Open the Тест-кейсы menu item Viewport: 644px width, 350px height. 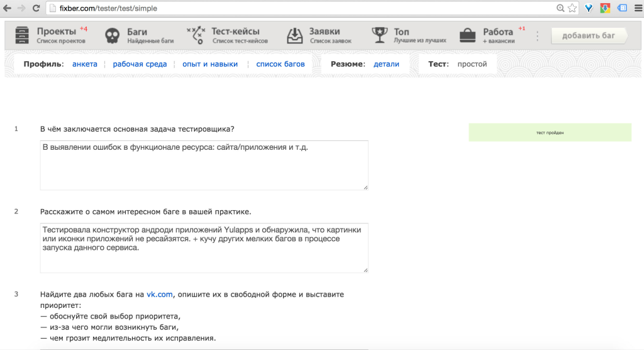pyautogui.click(x=235, y=31)
